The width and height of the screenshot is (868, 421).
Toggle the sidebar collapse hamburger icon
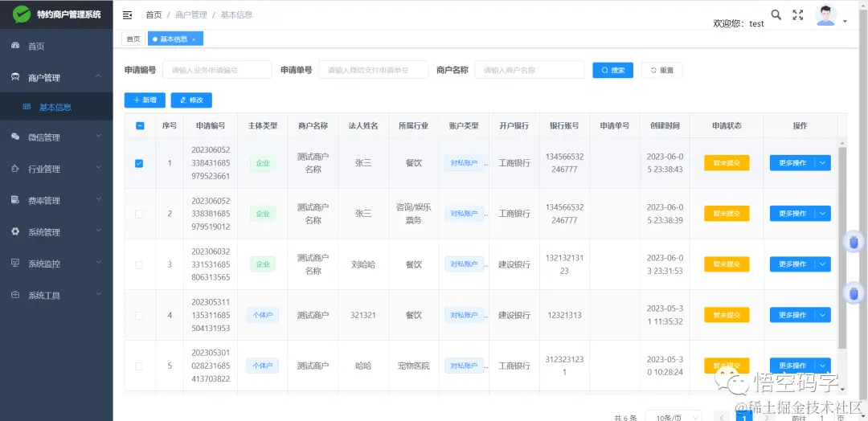click(127, 15)
